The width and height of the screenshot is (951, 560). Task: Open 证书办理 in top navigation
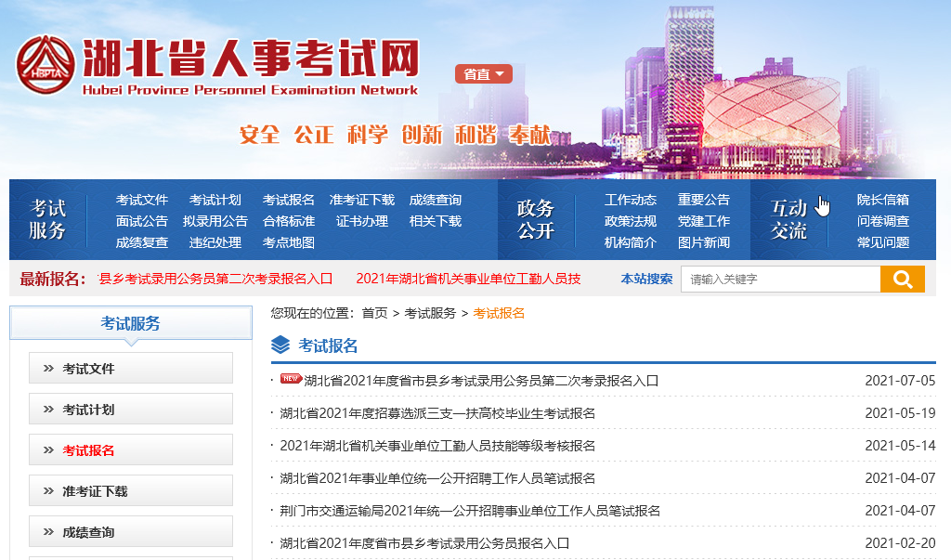coord(361,221)
